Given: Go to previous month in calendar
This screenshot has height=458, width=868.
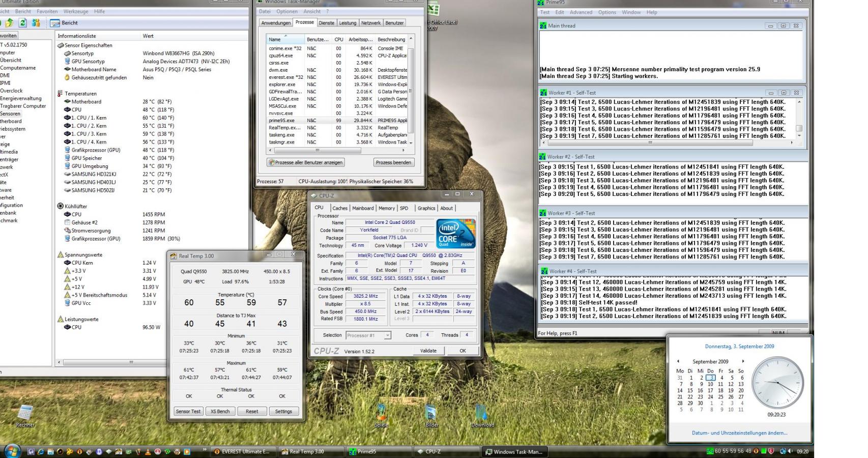Looking at the screenshot, I should [x=678, y=361].
